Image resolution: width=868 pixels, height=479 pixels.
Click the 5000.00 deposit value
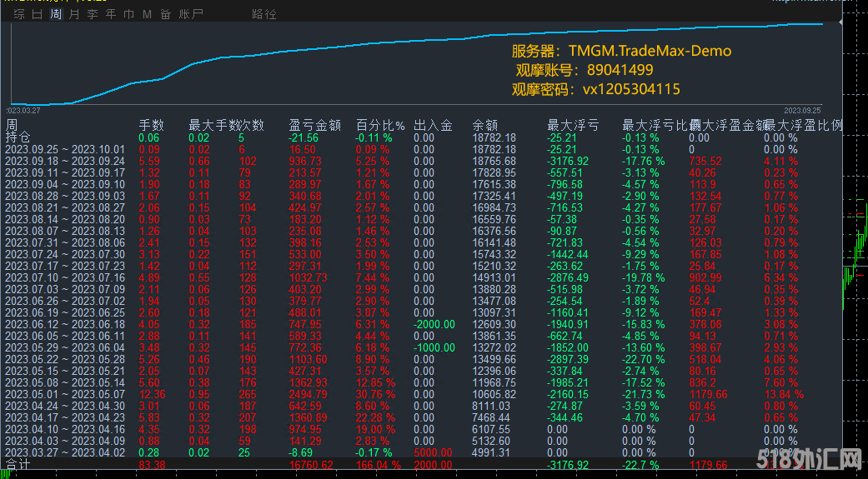433,452
